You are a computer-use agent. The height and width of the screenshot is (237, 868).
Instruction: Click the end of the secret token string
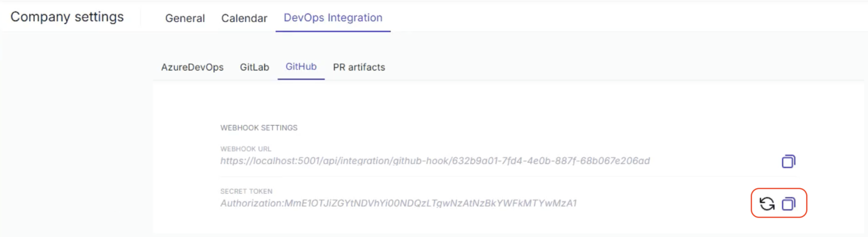pos(573,203)
